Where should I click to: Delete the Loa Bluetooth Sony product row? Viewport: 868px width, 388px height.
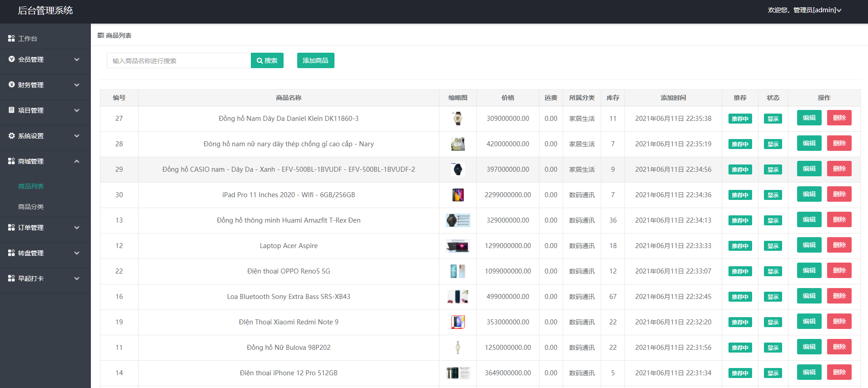pyautogui.click(x=839, y=296)
